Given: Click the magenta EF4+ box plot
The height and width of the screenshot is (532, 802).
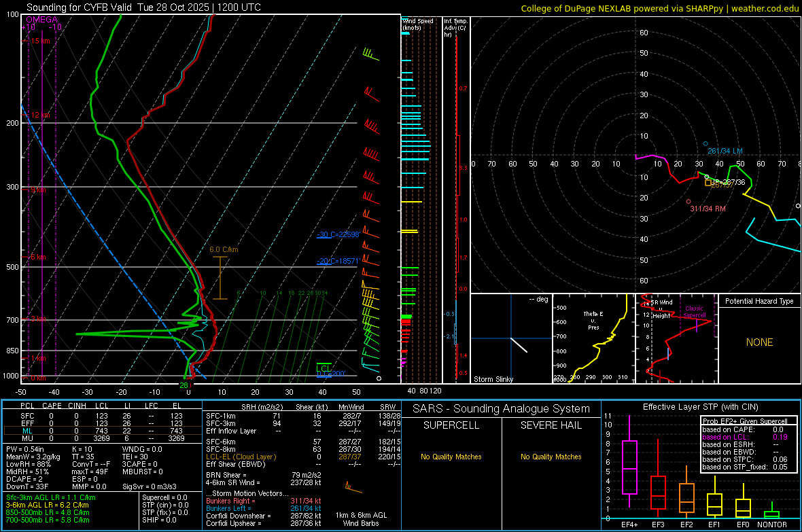Looking at the screenshot, I should coord(629,461).
